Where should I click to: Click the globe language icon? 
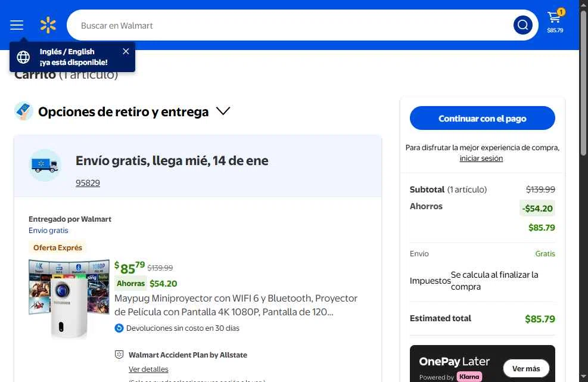pyautogui.click(x=23, y=57)
